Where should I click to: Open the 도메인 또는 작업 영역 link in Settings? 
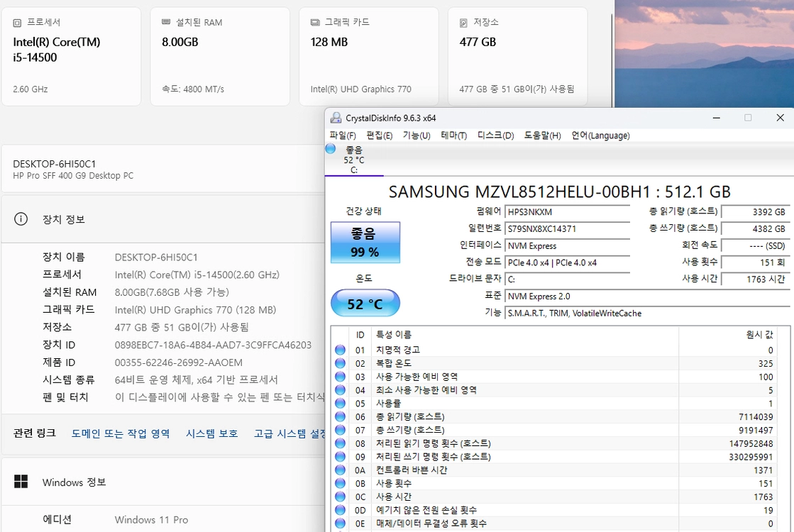pyautogui.click(x=121, y=434)
